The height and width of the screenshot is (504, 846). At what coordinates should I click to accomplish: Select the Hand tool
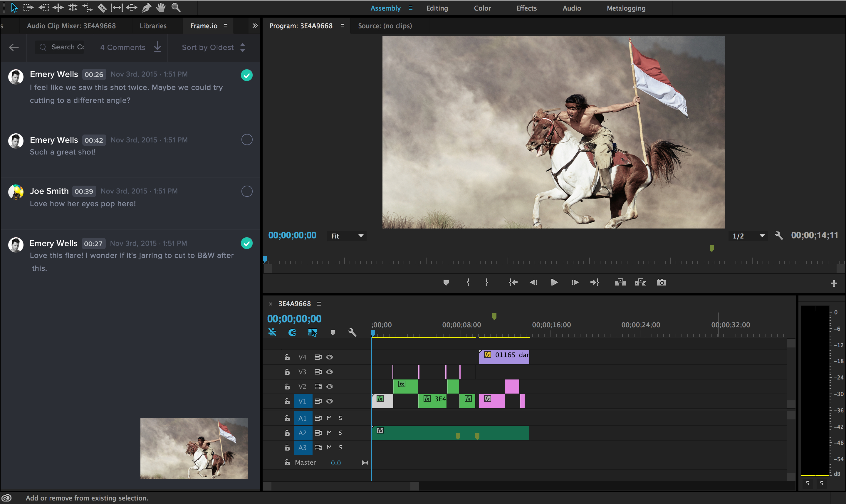click(x=160, y=7)
